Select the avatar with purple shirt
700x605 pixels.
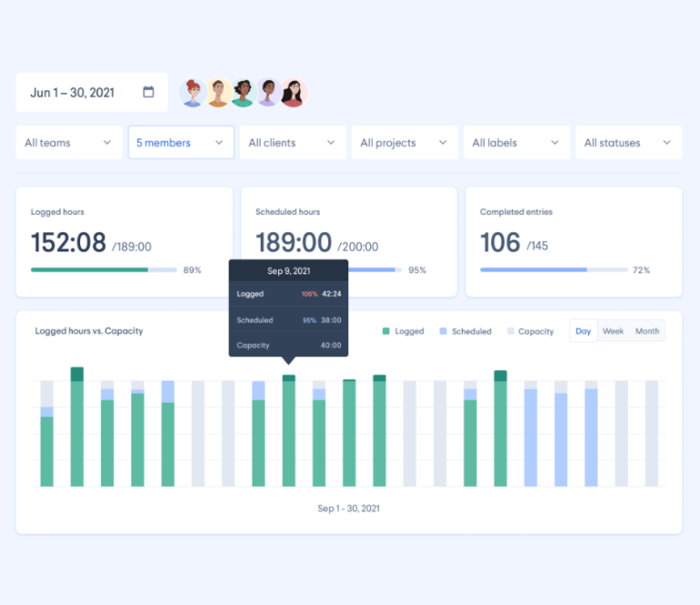(x=268, y=93)
